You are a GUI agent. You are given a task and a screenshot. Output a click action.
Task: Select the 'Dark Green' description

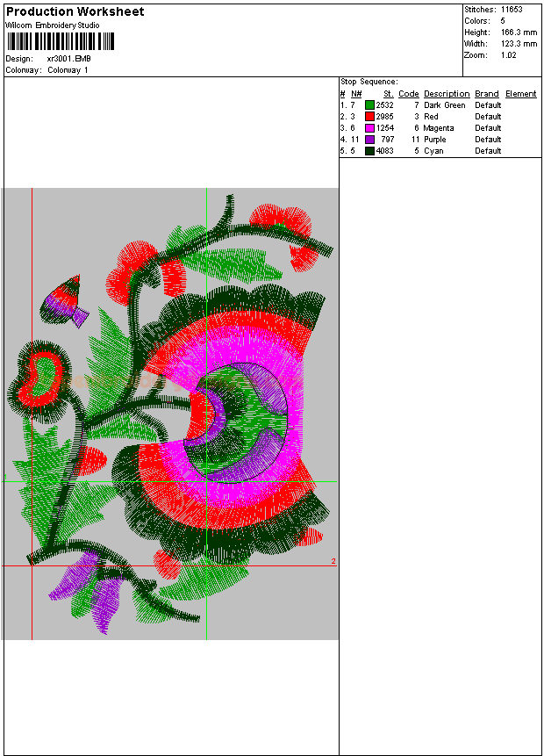click(x=445, y=105)
